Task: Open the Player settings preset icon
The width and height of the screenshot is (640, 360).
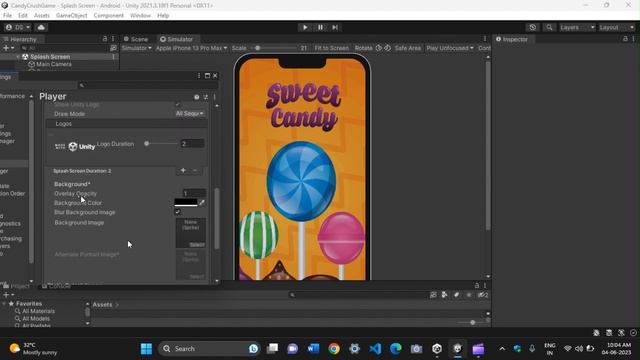Action: click(x=206, y=97)
